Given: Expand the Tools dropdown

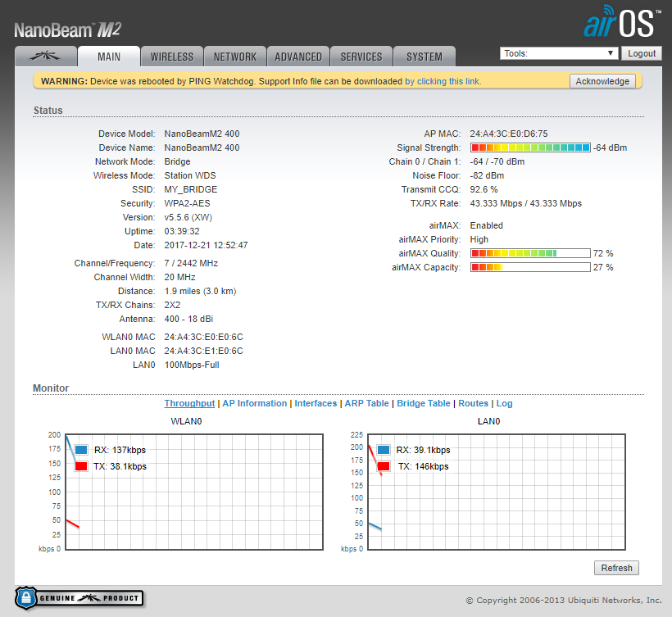Looking at the screenshot, I should [559, 53].
